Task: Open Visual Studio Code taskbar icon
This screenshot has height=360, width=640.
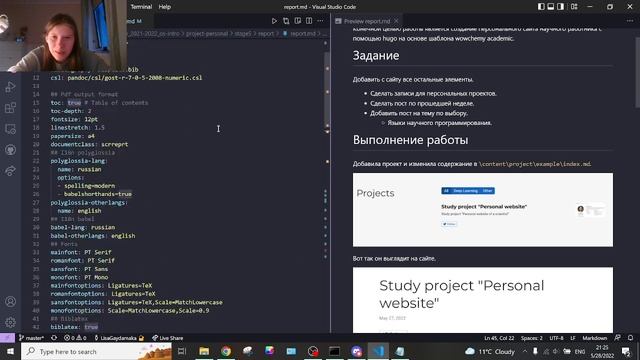Action: point(378,351)
